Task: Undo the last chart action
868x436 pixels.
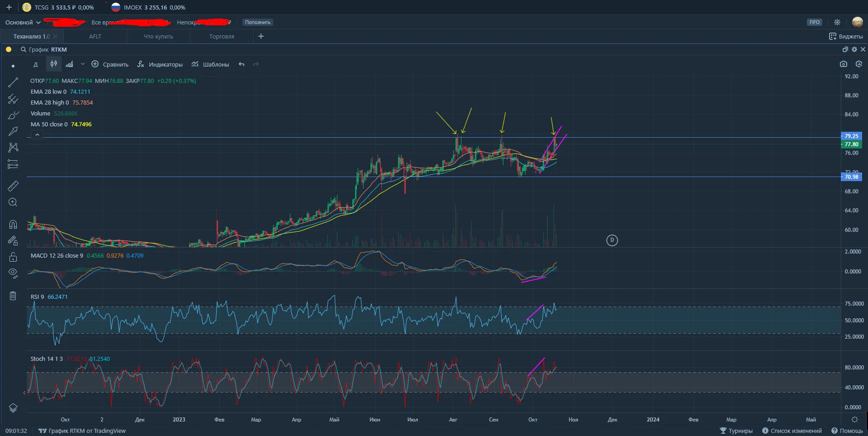Action: pyautogui.click(x=242, y=64)
